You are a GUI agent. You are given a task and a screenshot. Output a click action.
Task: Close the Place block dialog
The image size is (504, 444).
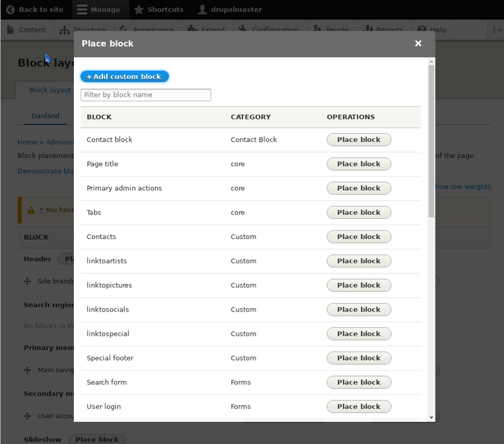tap(418, 44)
